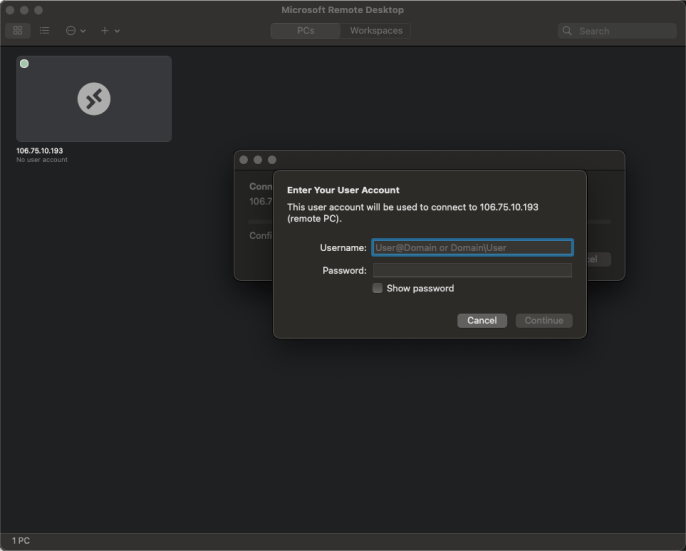Click the search magnifier icon
The image size is (686, 551).
pyautogui.click(x=567, y=31)
